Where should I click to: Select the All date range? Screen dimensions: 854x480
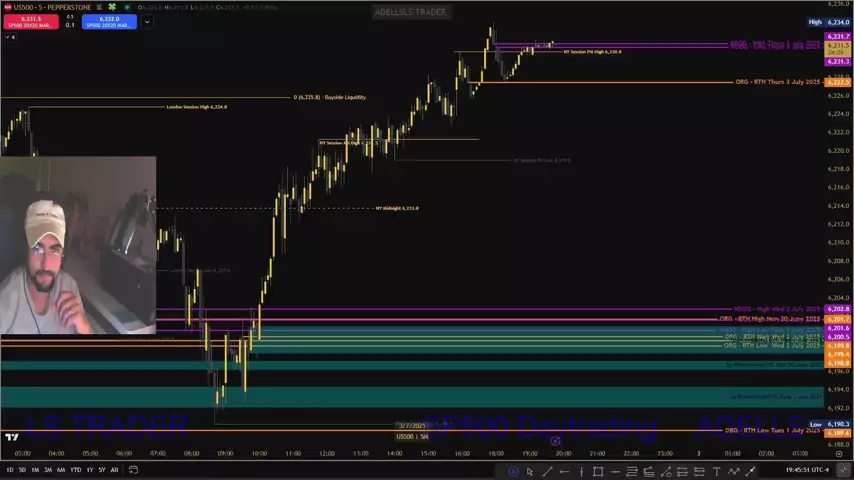[114, 469]
